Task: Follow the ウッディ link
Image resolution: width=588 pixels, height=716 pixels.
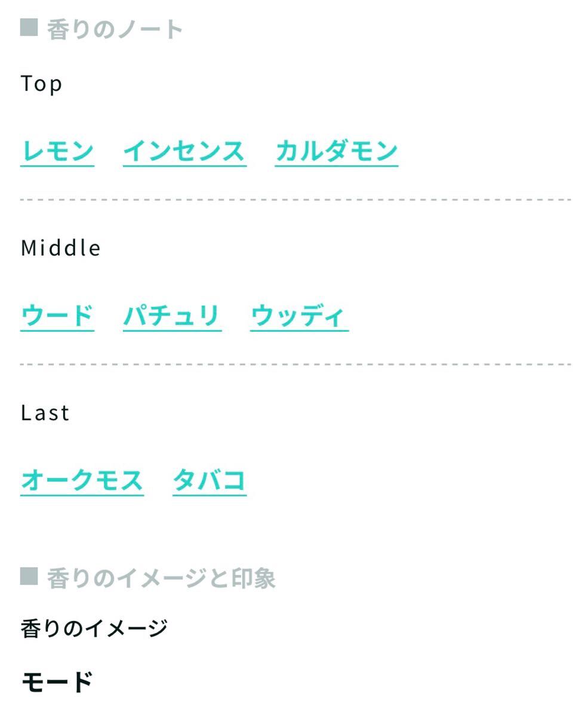Action: pyautogui.click(x=299, y=316)
